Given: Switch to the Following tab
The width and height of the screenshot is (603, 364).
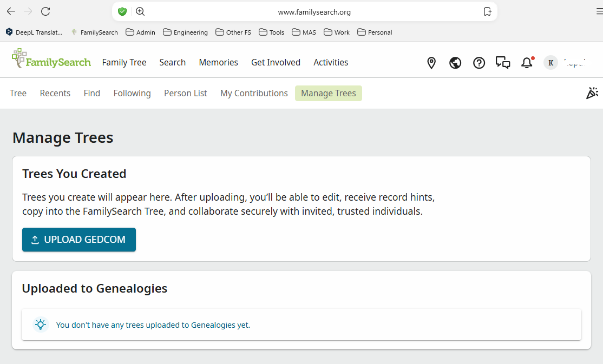Looking at the screenshot, I should pyautogui.click(x=132, y=94).
